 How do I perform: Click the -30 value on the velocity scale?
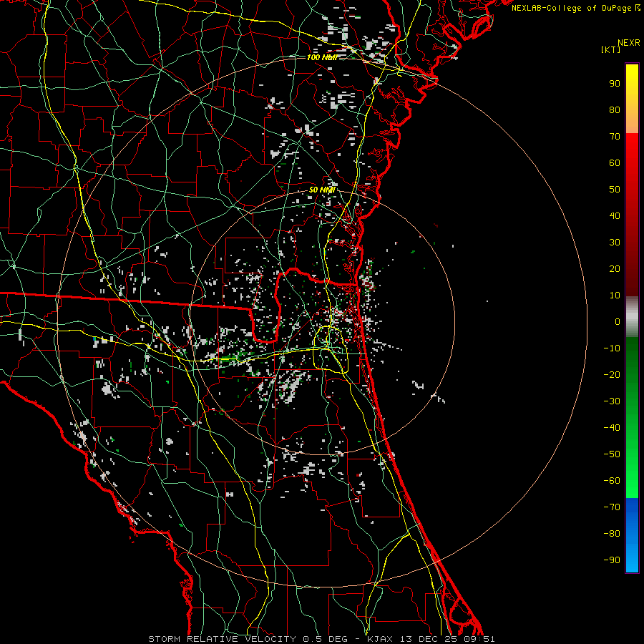click(612, 401)
